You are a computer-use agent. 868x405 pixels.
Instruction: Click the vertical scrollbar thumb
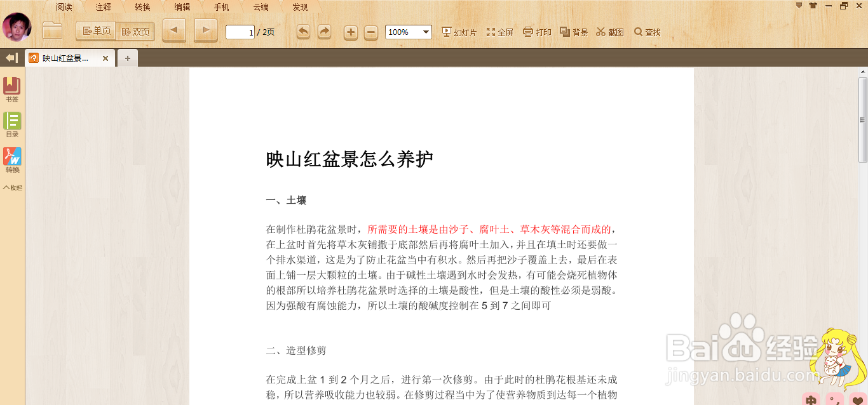pyautogui.click(x=862, y=119)
